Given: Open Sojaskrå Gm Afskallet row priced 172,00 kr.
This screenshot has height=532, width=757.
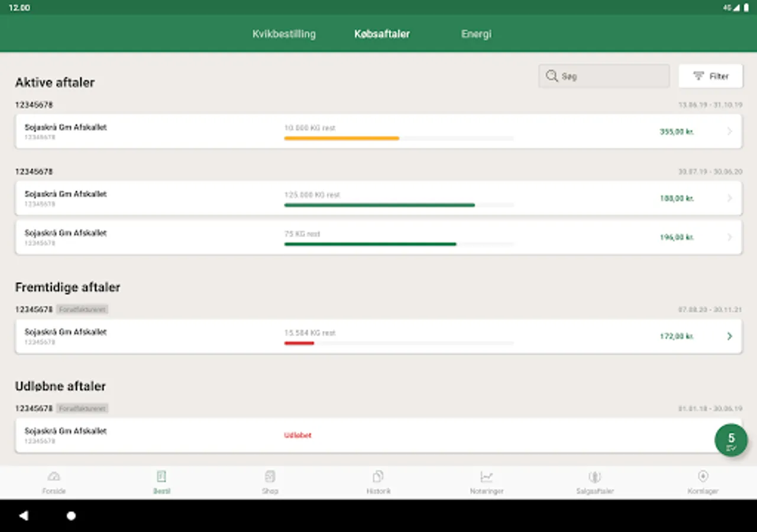Looking at the screenshot, I should coord(378,336).
